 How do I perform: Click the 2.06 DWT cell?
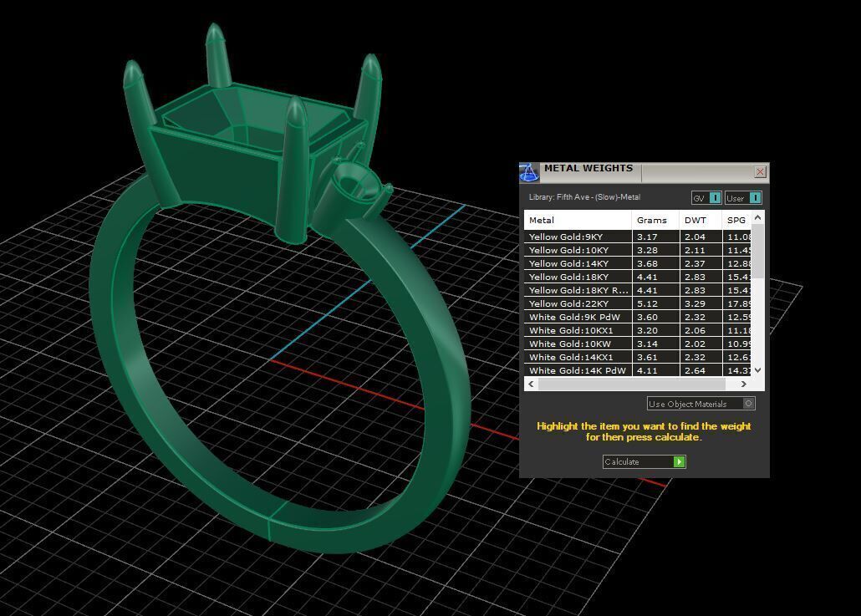pos(701,330)
